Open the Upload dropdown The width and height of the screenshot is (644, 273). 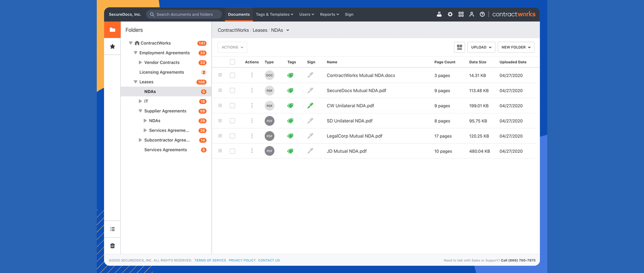pyautogui.click(x=481, y=47)
